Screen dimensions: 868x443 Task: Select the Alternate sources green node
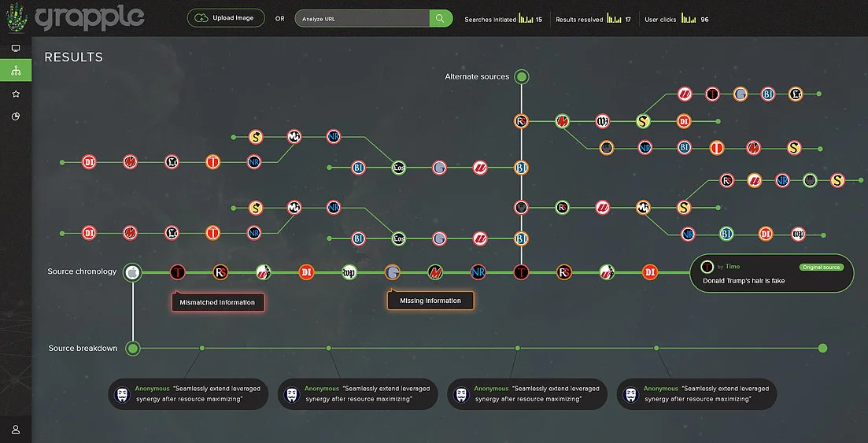521,76
